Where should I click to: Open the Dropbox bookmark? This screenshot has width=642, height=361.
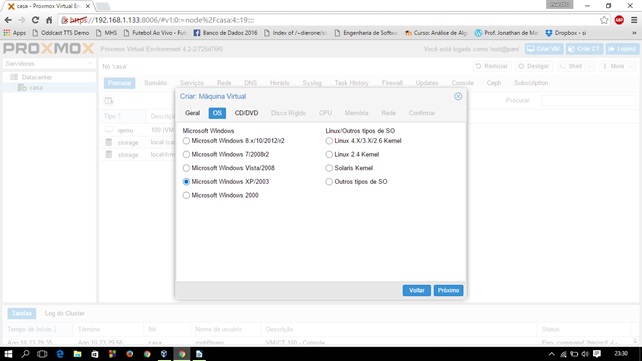(x=566, y=33)
